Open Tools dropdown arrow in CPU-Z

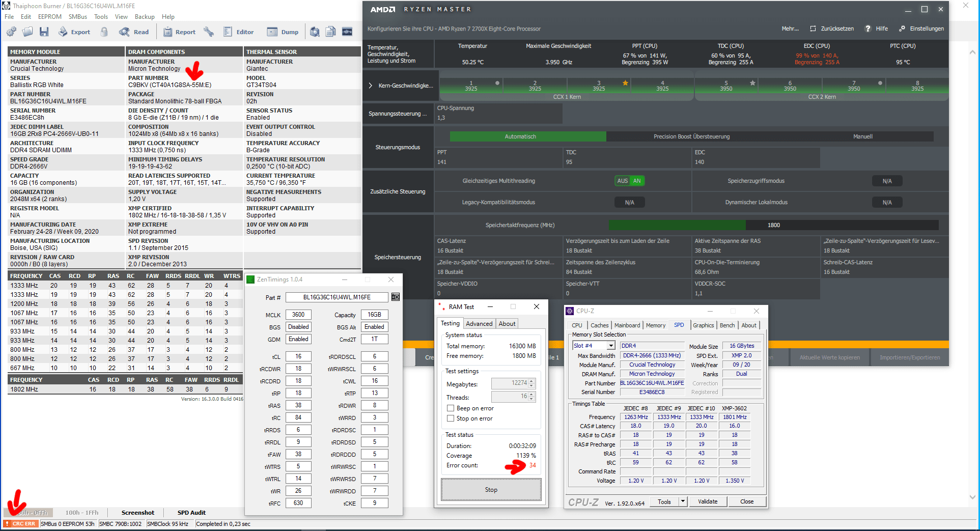click(683, 501)
